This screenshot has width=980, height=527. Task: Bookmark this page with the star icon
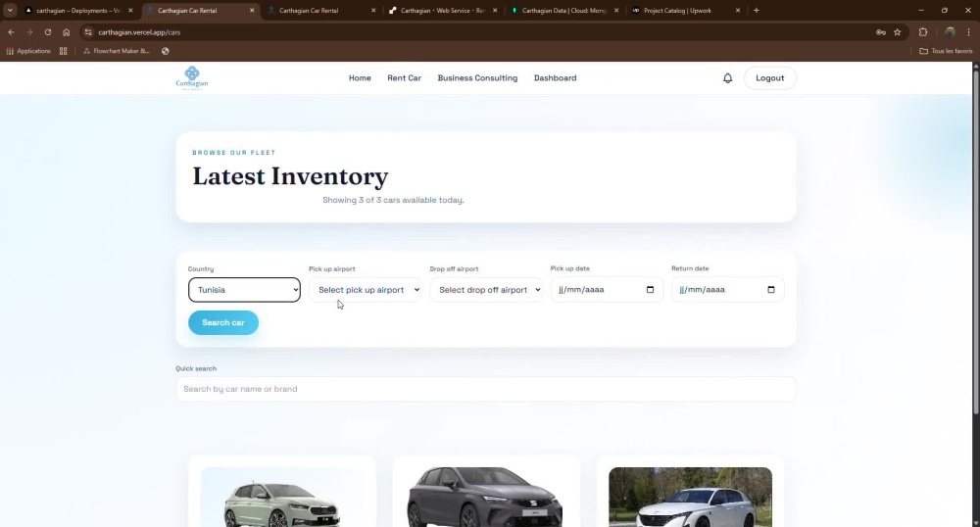[x=898, y=32]
